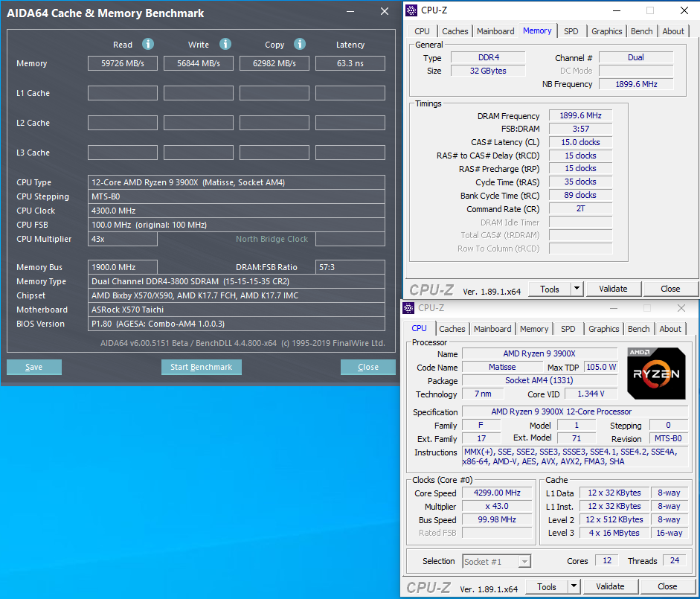Image resolution: width=700 pixels, height=599 pixels.
Task: Click BIOS Version field P1.80
Action: click(x=236, y=324)
